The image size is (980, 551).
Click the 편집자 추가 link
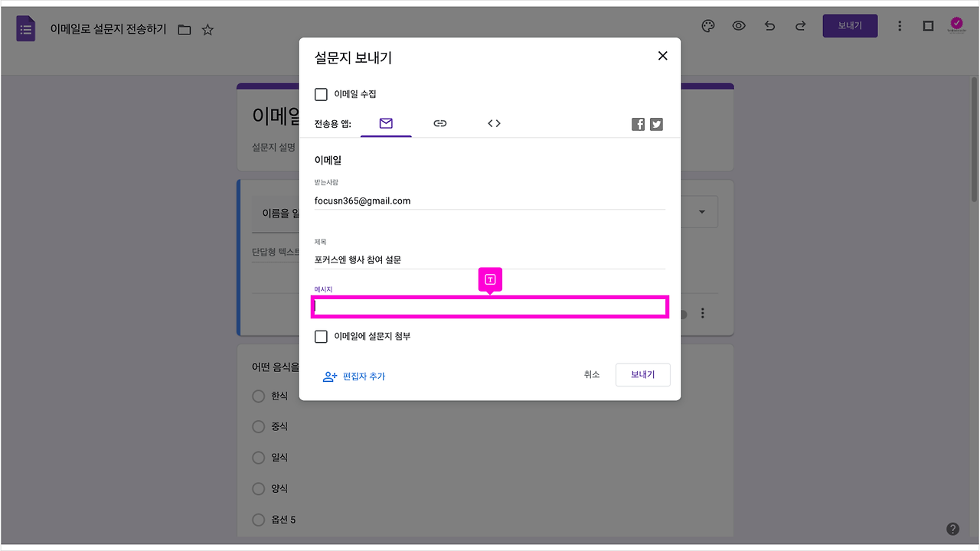tap(364, 377)
